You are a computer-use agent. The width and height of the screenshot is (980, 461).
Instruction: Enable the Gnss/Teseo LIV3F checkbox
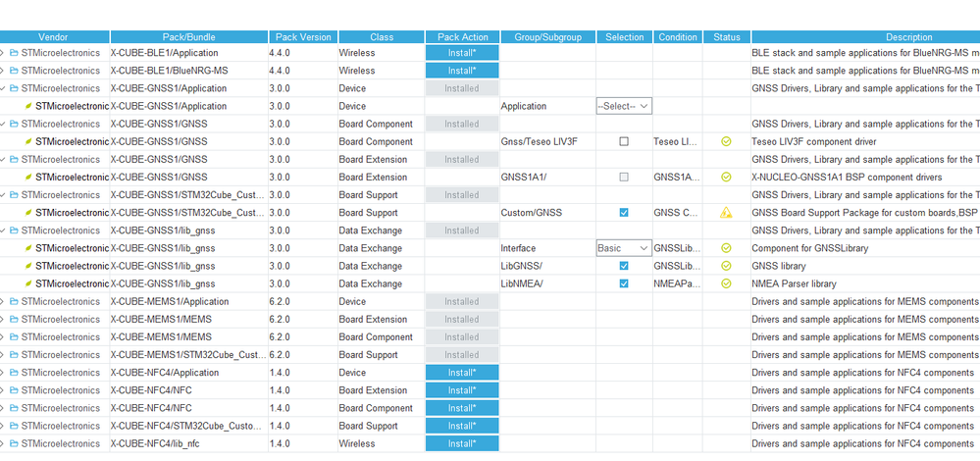point(624,142)
